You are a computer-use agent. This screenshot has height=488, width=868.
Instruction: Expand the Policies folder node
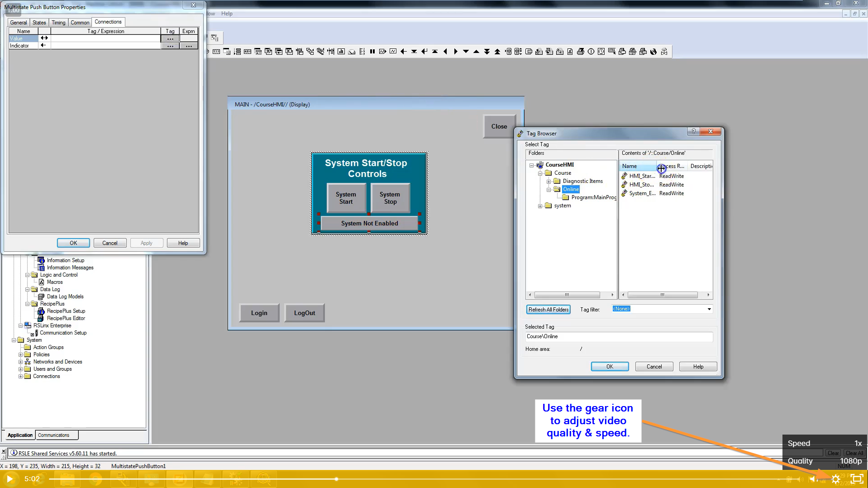click(20, 354)
